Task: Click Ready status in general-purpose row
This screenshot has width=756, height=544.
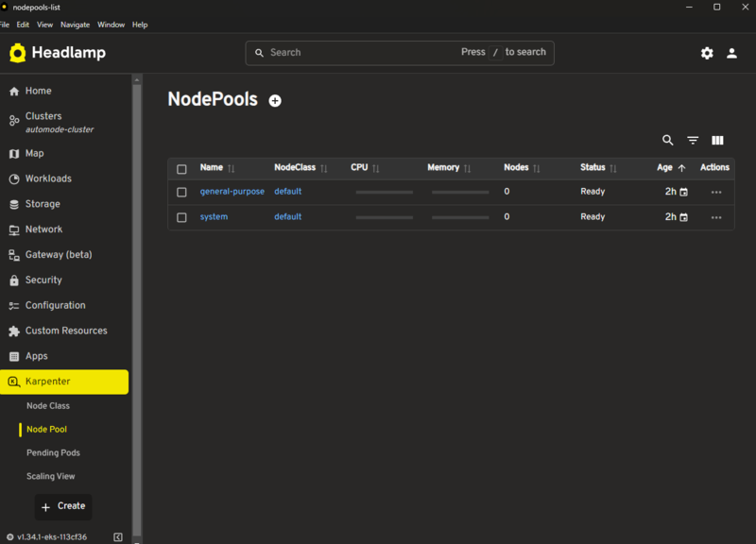Action: click(x=593, y=192)
